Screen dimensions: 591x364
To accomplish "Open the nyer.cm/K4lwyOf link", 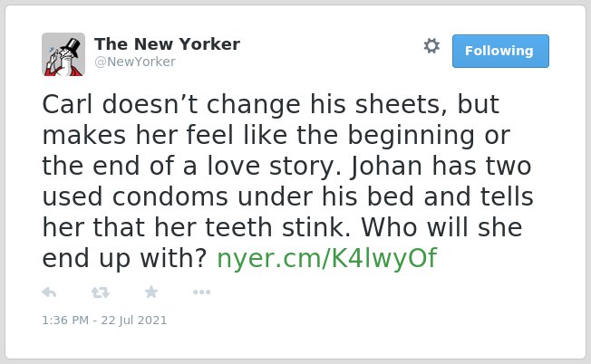I will 327,259.
